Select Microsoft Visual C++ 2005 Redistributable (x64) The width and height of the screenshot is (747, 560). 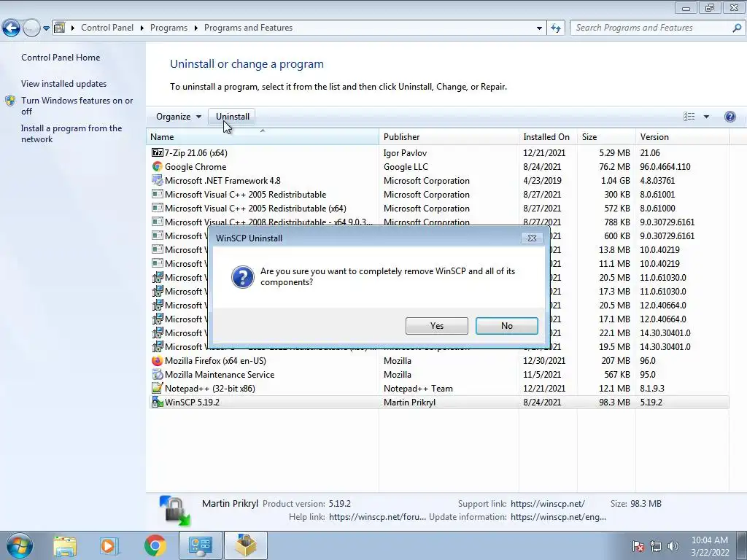coord(255,208)
